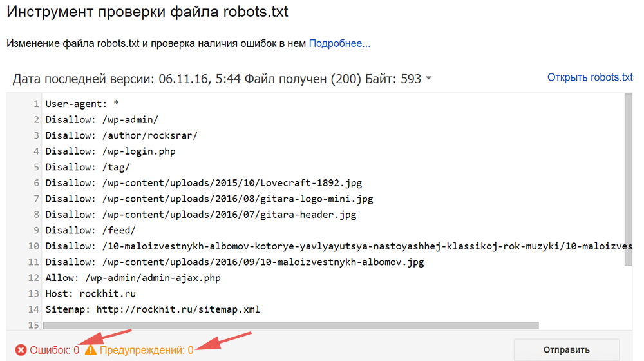Click the Disallow: /tag/ line
This screenshot has width=644, height=361.
[x=88, y=167]
